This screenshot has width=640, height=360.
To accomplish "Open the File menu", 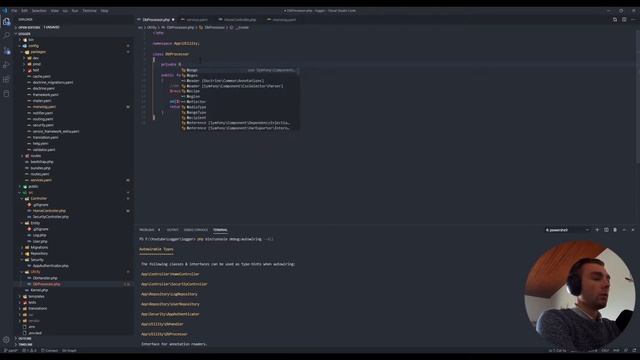I will (14, 11).
